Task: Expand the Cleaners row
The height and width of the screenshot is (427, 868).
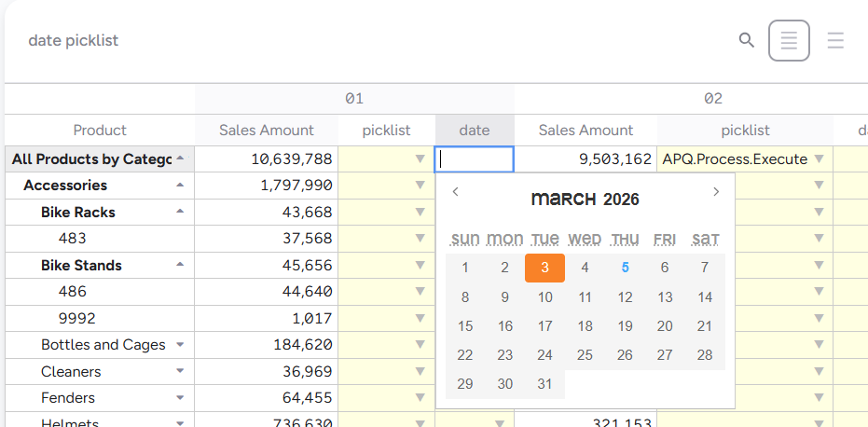Action: click(180, 372)
